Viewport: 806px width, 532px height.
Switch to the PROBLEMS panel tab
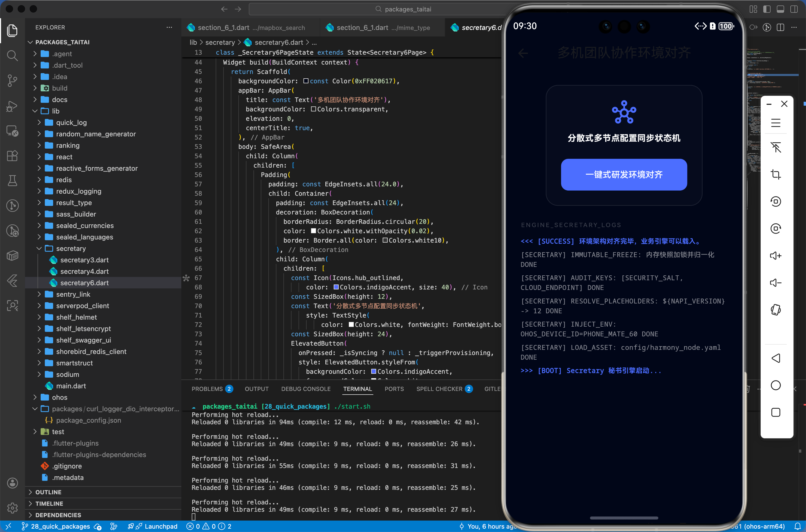point(207,389)
